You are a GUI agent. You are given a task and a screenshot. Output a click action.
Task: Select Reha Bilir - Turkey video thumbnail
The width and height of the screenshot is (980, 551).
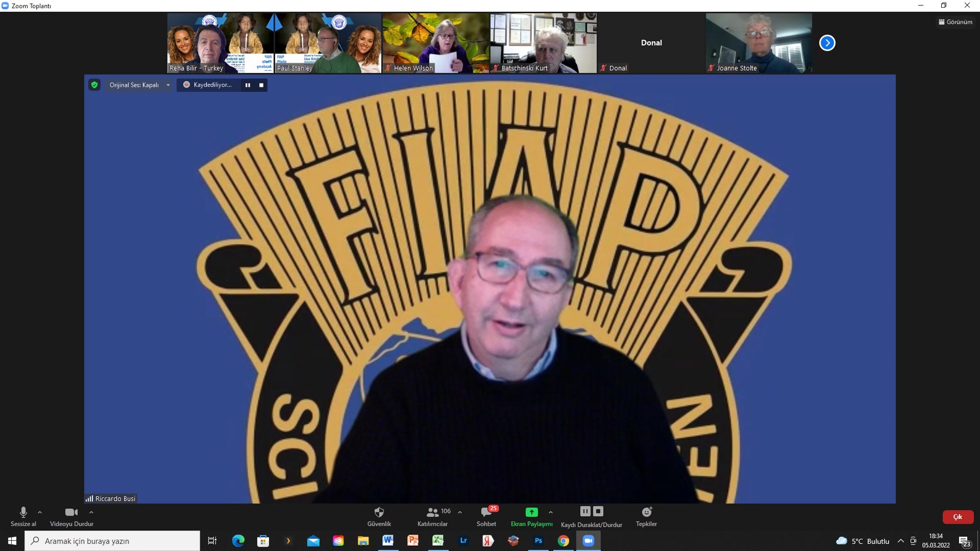coord(220,43)
